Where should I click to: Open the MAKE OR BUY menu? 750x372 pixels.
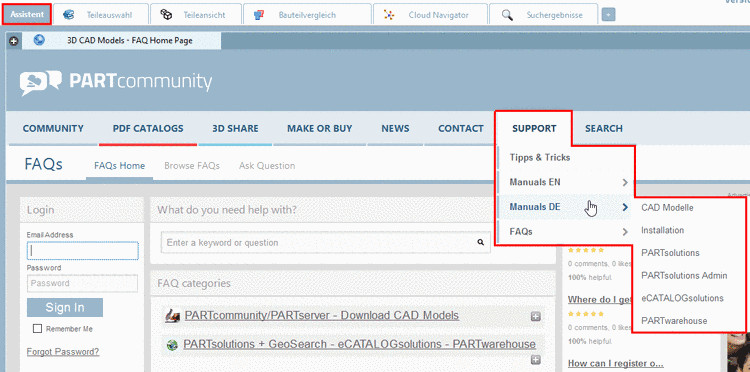[x=320, y=128]
